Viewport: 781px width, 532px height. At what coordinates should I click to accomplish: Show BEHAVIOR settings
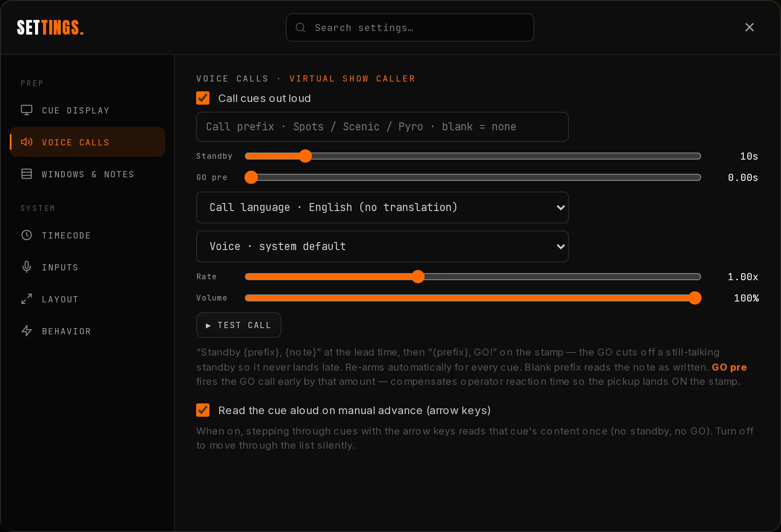point(87,331)
